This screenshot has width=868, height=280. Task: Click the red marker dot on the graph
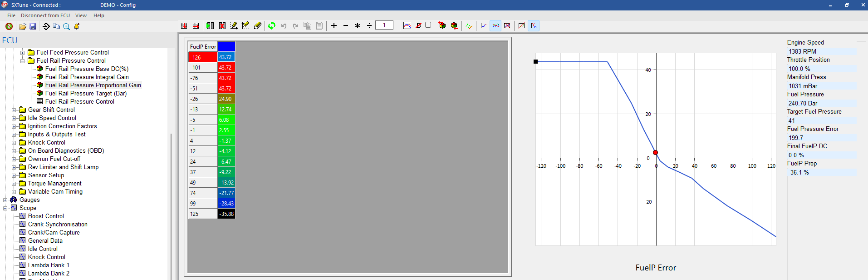655,153
